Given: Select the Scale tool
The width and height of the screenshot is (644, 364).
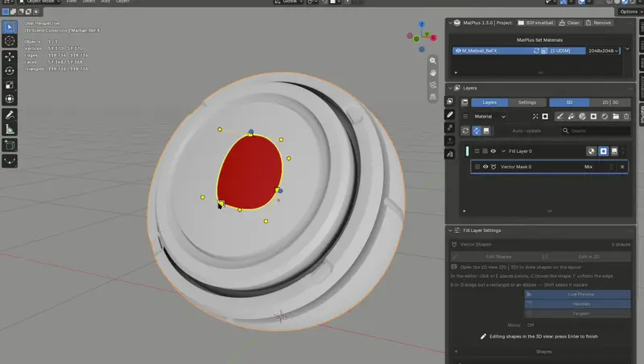Looking at the screenshot, I should [x=10, y=85].
